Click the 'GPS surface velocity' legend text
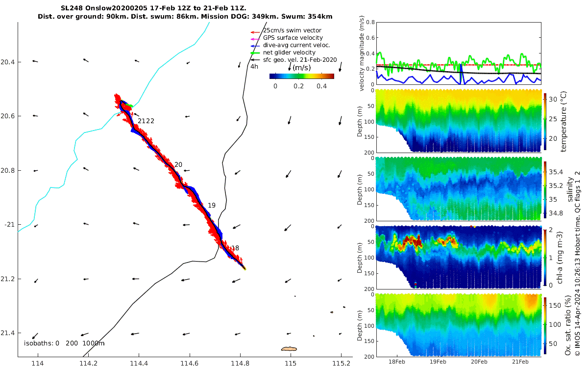Viewport: 588px width, 368px height. click(x=293, y=38)
